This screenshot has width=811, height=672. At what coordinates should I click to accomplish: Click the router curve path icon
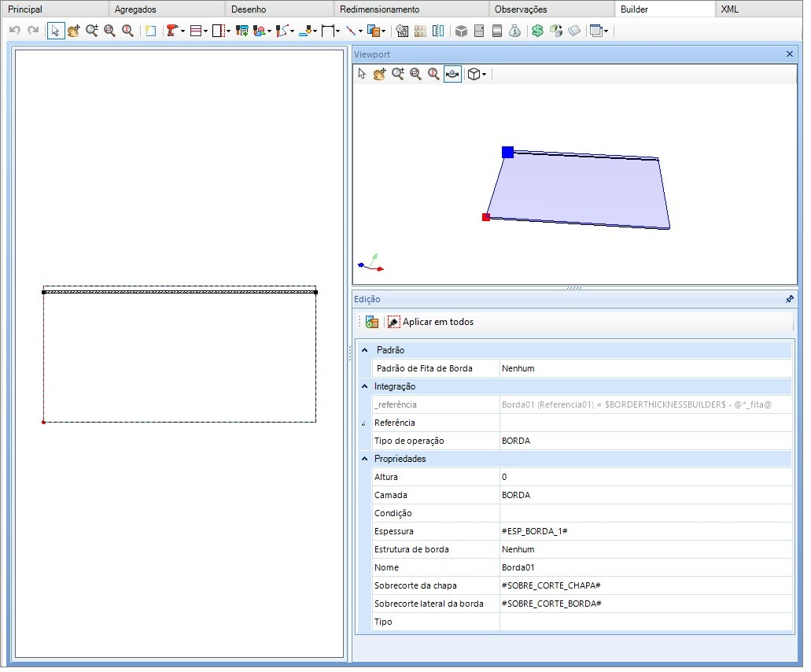pyautogui.click(x=282, y=31)
